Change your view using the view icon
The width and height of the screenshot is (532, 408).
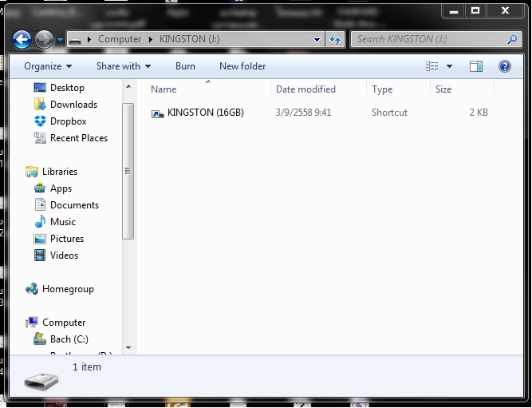(432, 66)
